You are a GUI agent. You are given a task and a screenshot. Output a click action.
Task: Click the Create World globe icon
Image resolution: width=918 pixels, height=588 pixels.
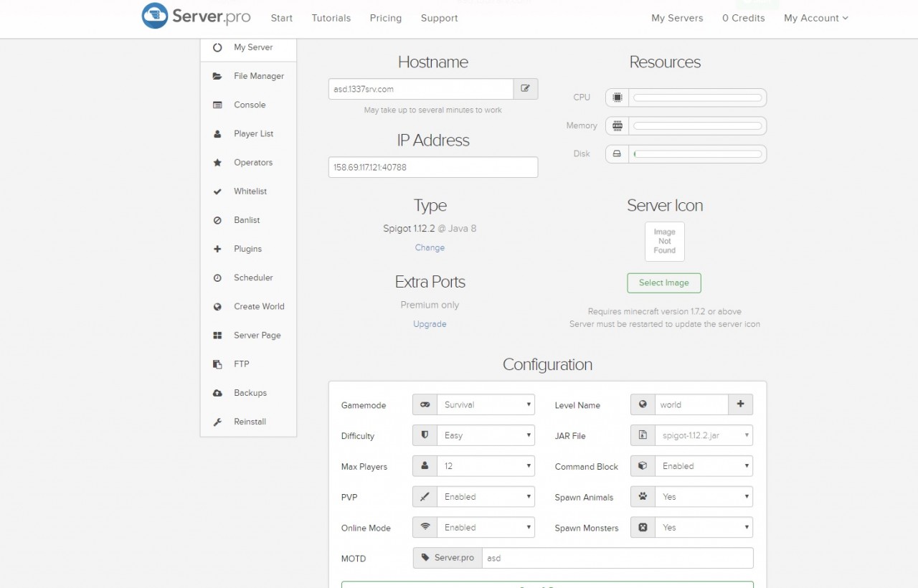click(x=217, y=306)
